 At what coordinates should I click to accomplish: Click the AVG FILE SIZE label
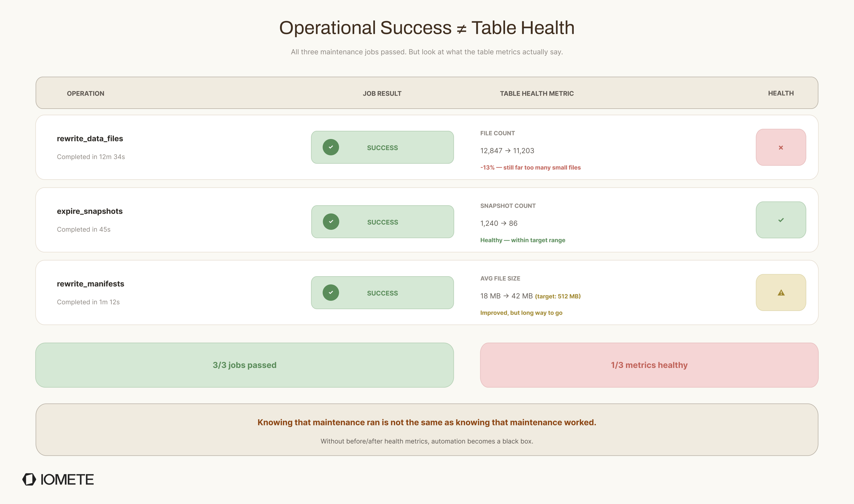tap(500, 279)
